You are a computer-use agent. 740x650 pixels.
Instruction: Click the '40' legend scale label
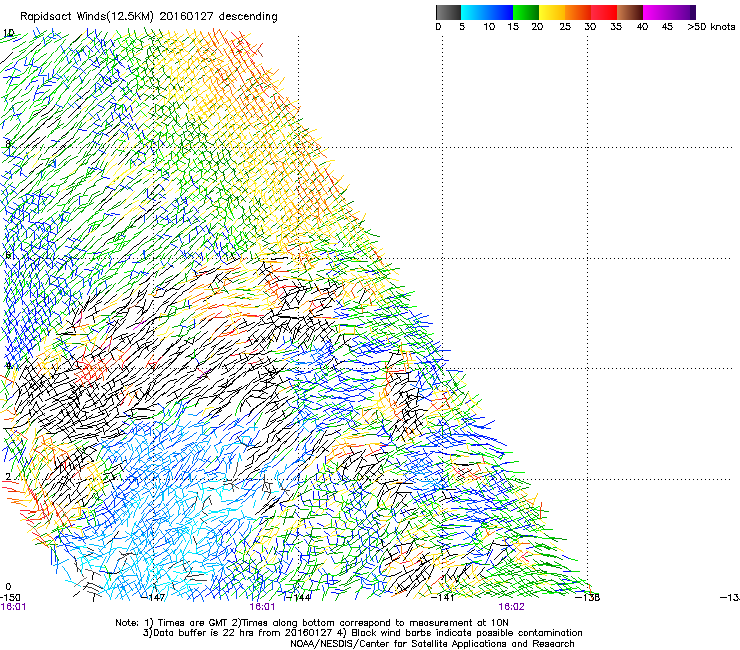[642, 27]
